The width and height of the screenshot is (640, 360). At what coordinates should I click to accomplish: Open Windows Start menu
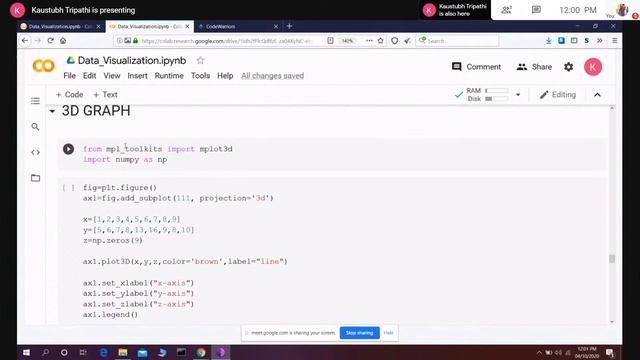click(x=26, y=353)
